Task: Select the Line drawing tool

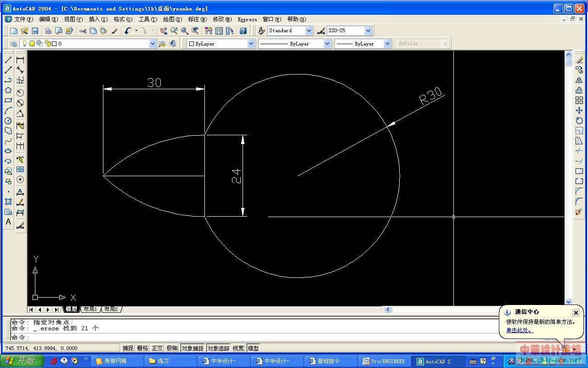Action: coord(8,60)
